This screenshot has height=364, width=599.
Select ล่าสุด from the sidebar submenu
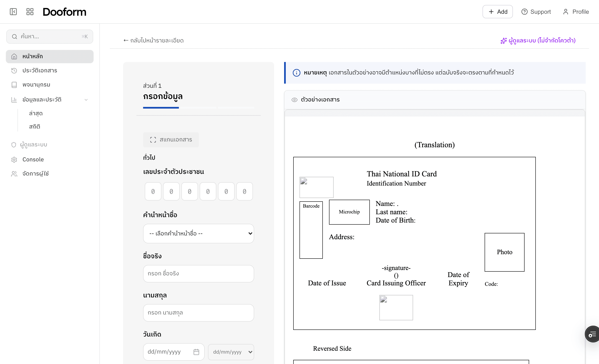[x=36, y=113]
